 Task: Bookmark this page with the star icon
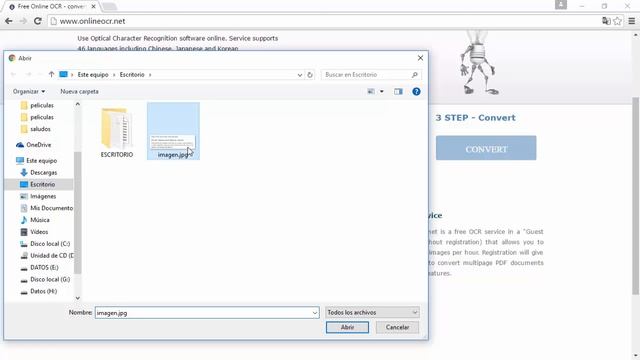click(618, 21)
